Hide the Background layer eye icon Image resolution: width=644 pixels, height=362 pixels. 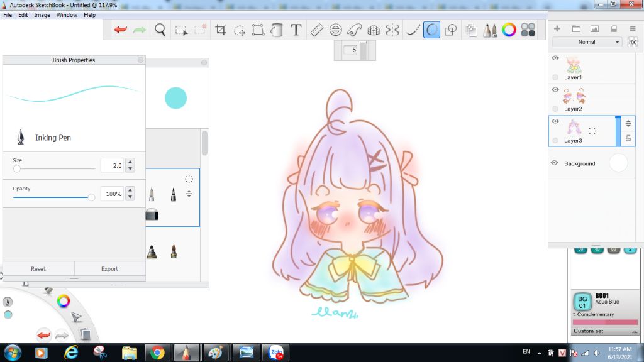[555, 163]
